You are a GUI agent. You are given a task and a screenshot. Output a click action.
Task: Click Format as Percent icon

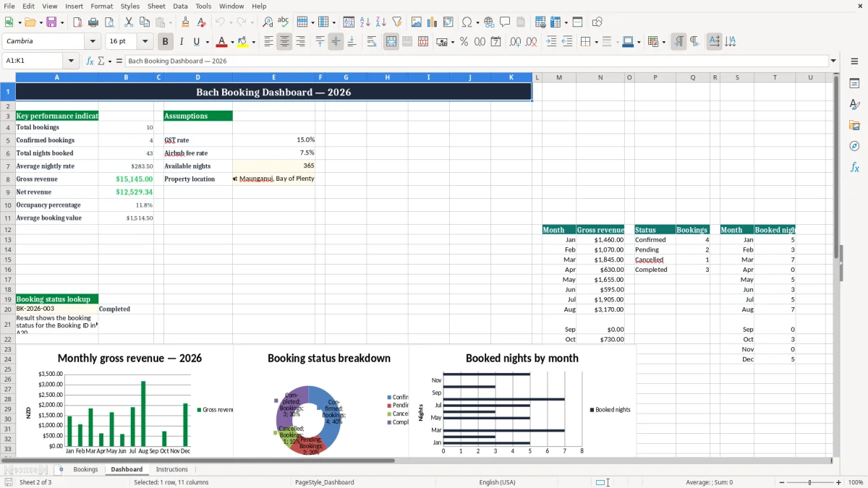point(464,42)
